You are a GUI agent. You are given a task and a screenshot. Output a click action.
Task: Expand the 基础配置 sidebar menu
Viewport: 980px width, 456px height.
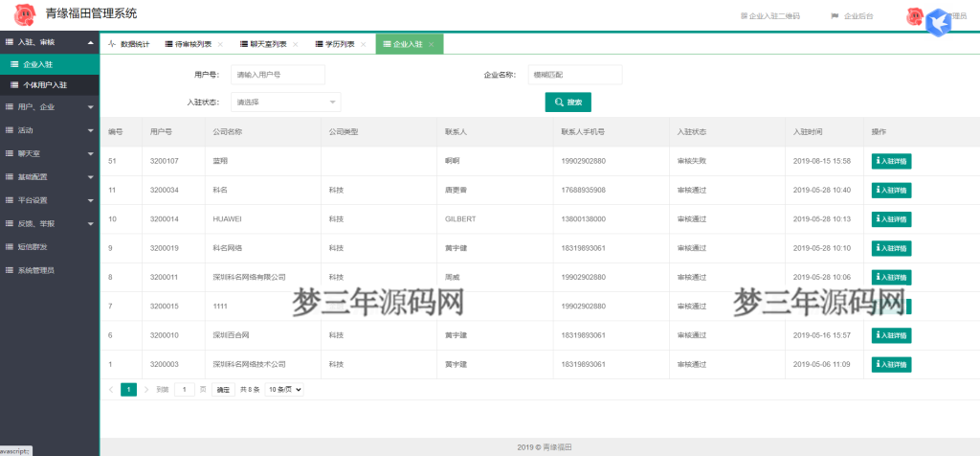[x=50, y=177]
